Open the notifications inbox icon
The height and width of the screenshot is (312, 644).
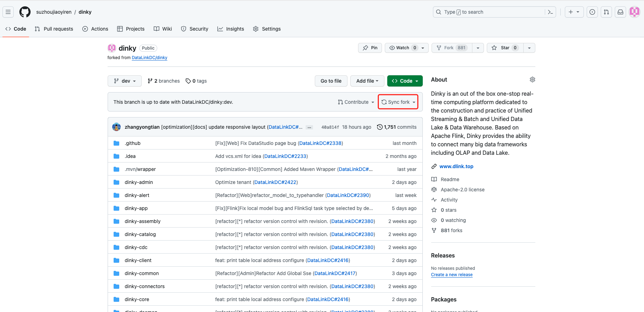tap(620, 12)
